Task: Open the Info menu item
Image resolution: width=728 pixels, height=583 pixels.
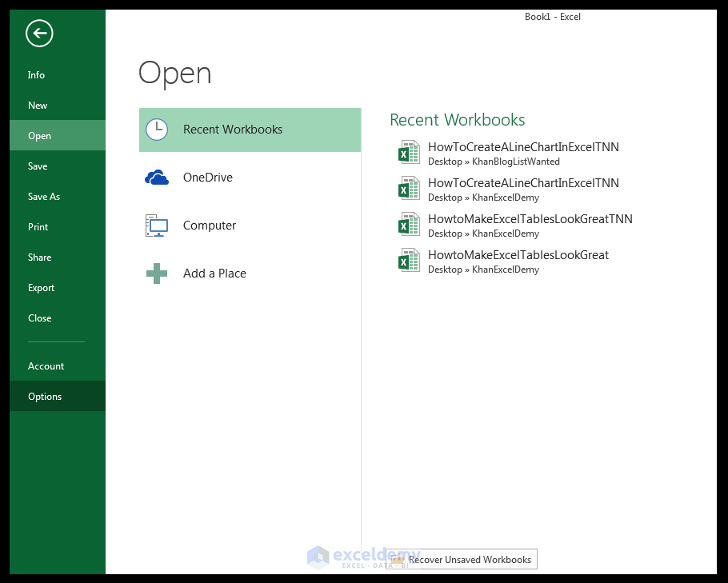Action: pyautogui.click(x=58, y=74)
